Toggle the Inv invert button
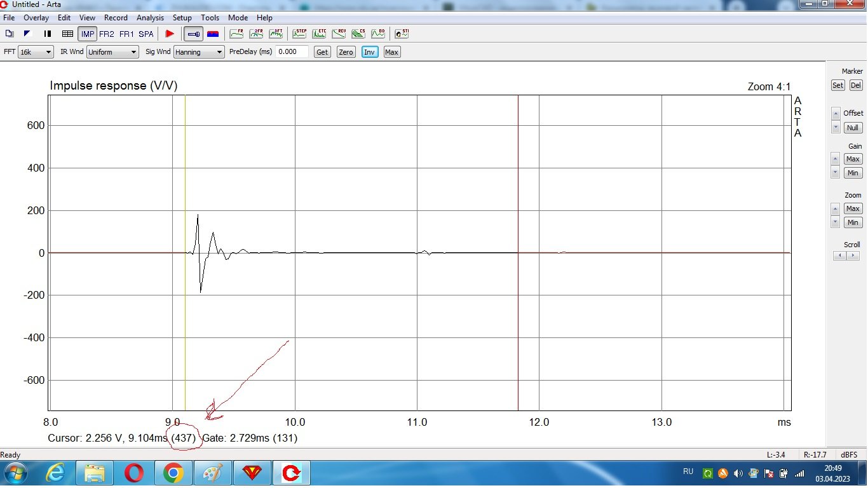 click(x=369, y=52)
